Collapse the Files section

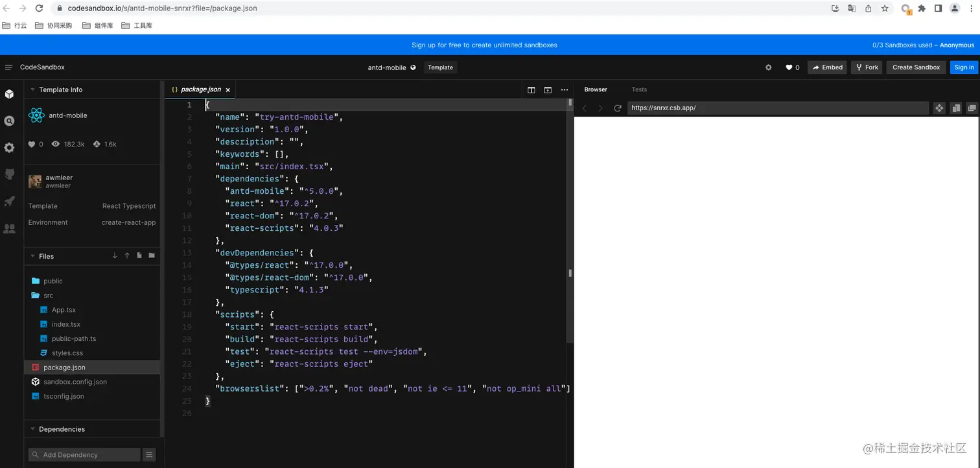(x=32, y=256)
